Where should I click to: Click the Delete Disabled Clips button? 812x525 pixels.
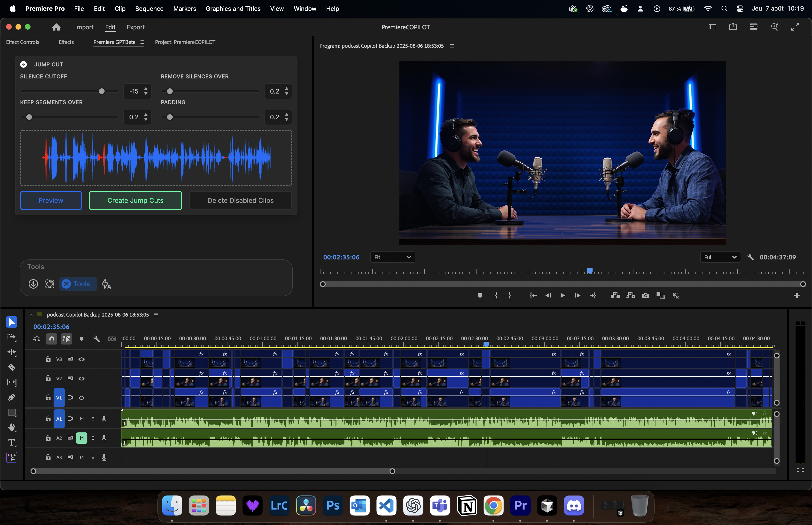point(240,200)
